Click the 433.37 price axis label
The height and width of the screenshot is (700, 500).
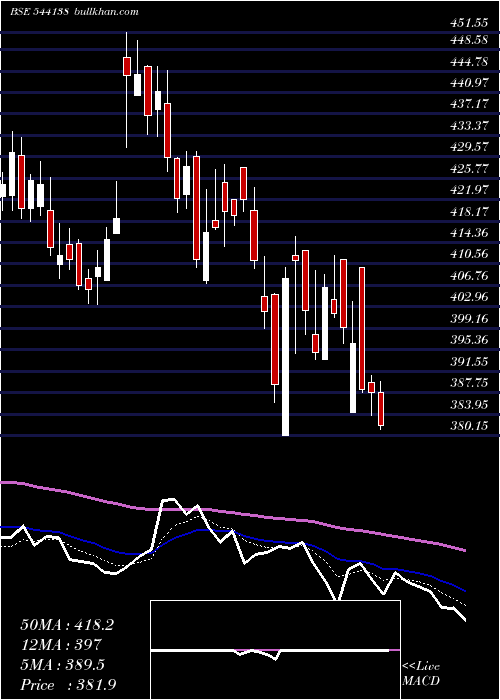pyautogui.click(x=468, y=125)
